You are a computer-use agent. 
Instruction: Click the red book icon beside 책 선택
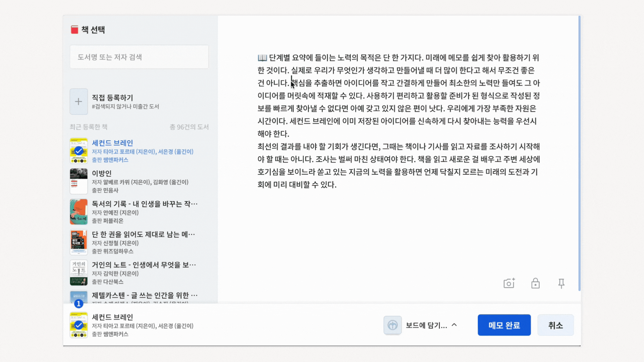point(74,30)
